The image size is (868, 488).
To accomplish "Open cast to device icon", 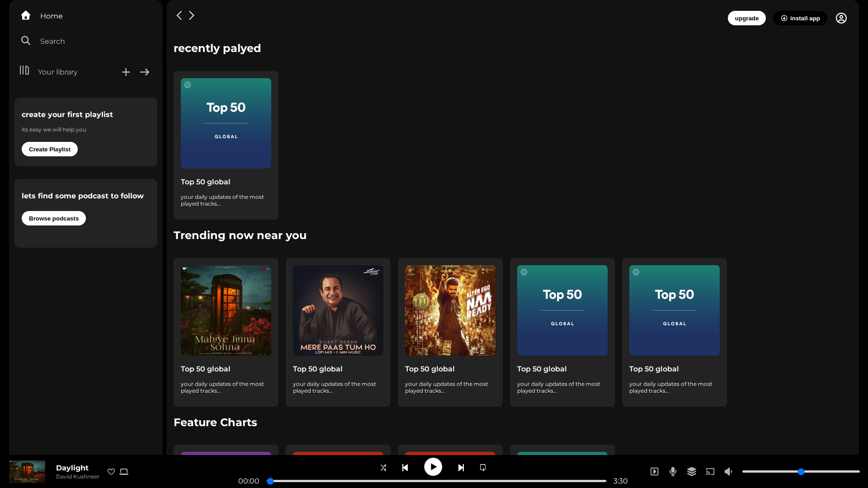I will [710, 472].
